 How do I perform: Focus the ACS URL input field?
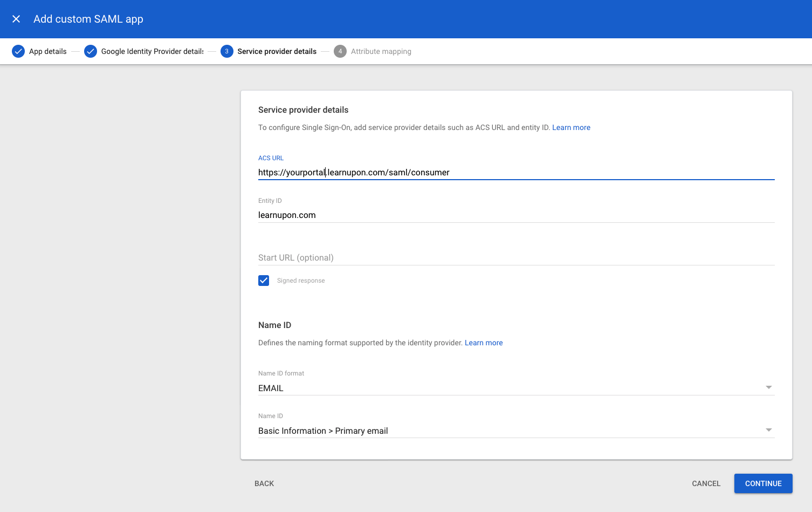click(517, 173)
